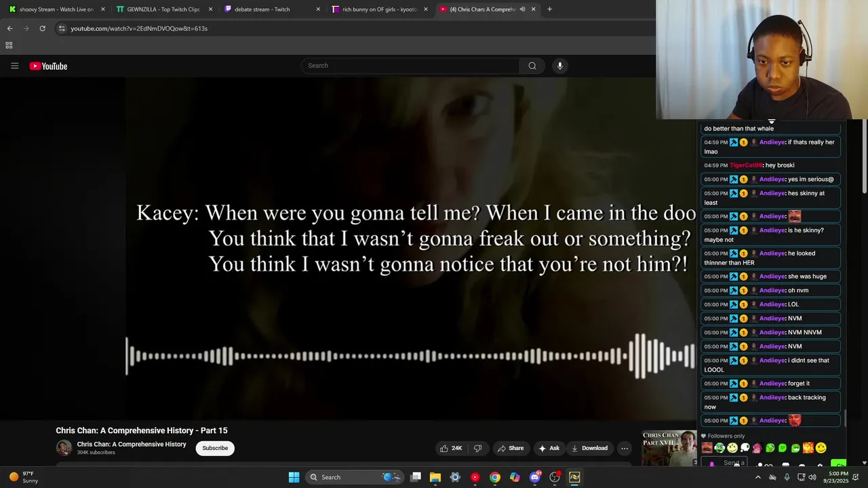This screenshot has width=868, height=488.
Task: Open the apps grid in the bookmarks bar
Action: [9, 45]
